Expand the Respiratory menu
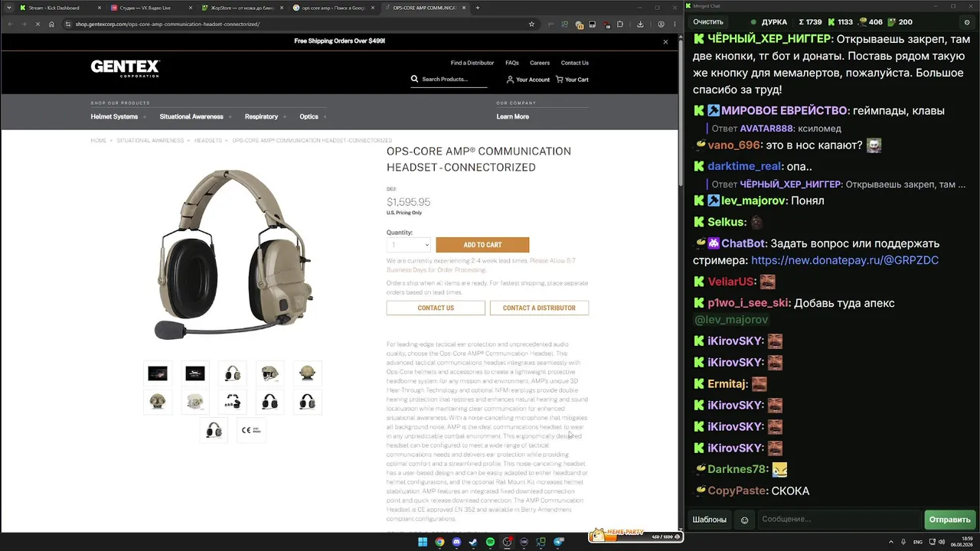Screen dimensions: 980x551 click(x=265, y=116)
